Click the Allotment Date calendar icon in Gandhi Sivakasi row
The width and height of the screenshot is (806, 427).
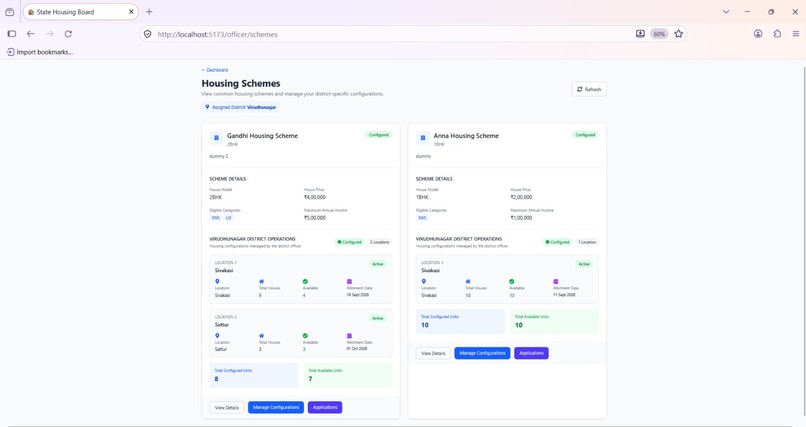[350, 282]
